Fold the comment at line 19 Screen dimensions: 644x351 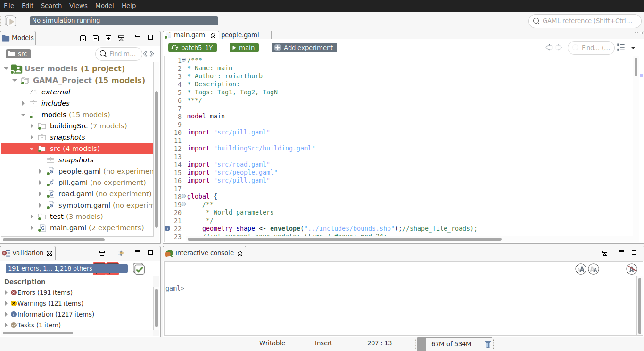[183, 204]
